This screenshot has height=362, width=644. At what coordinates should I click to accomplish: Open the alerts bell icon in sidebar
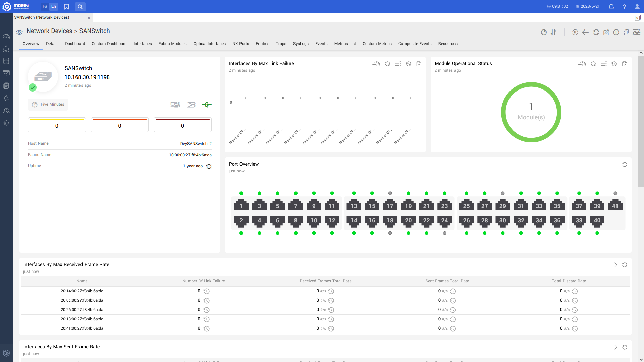(6, 98)
